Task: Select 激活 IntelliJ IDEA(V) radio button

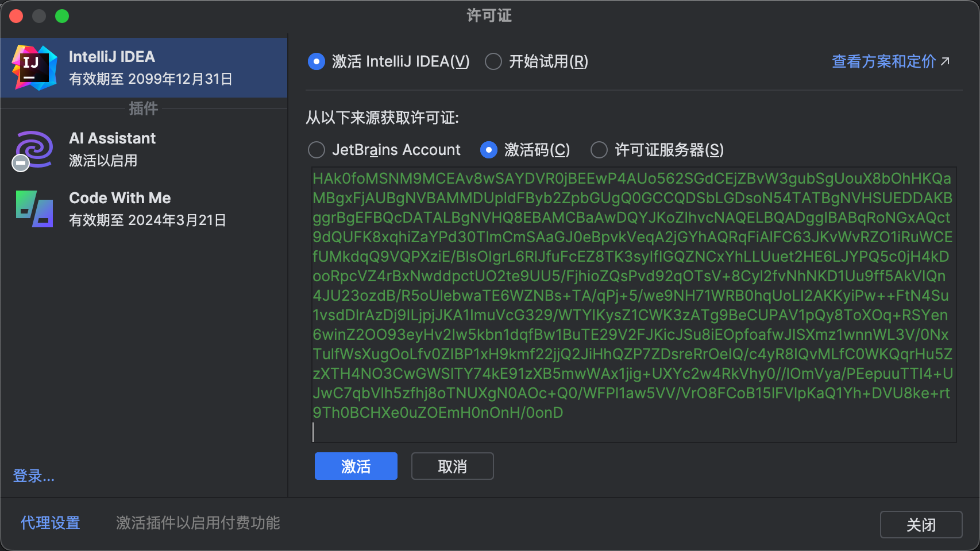Action: 317,61
